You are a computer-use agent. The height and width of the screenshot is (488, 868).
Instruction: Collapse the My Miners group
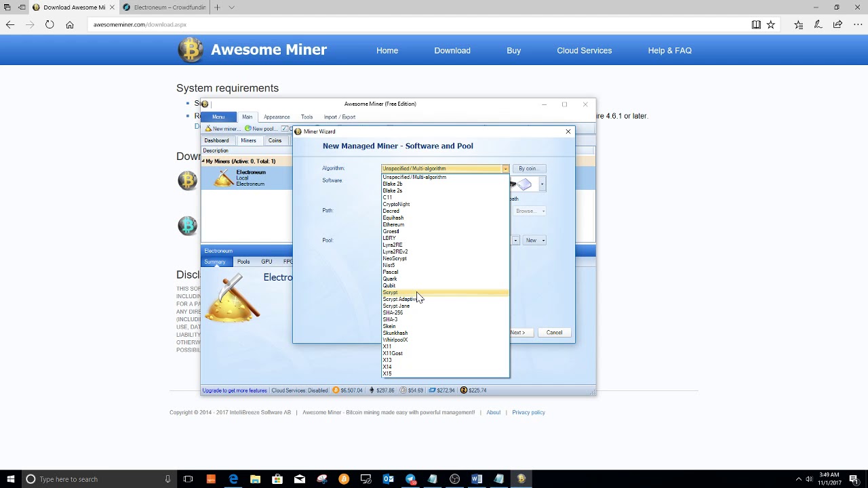tap(203, 161)
